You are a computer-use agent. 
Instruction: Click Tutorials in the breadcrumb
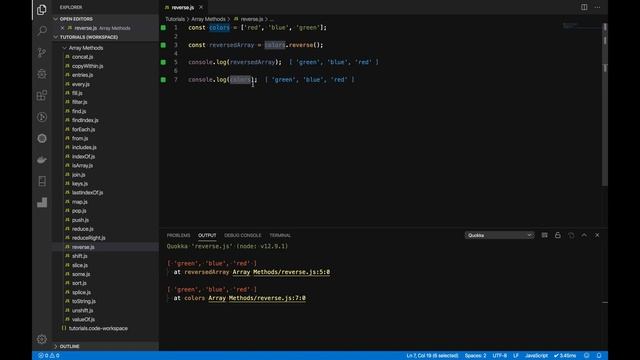point(175,19)
